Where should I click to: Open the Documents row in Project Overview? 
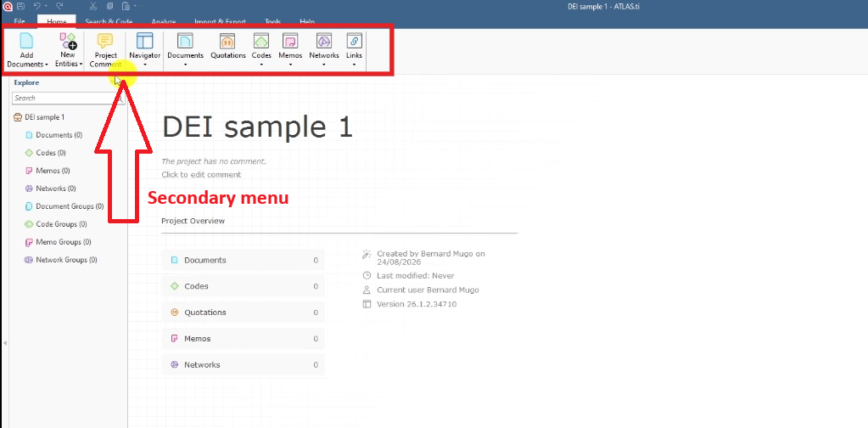click(x=243, y=260)
